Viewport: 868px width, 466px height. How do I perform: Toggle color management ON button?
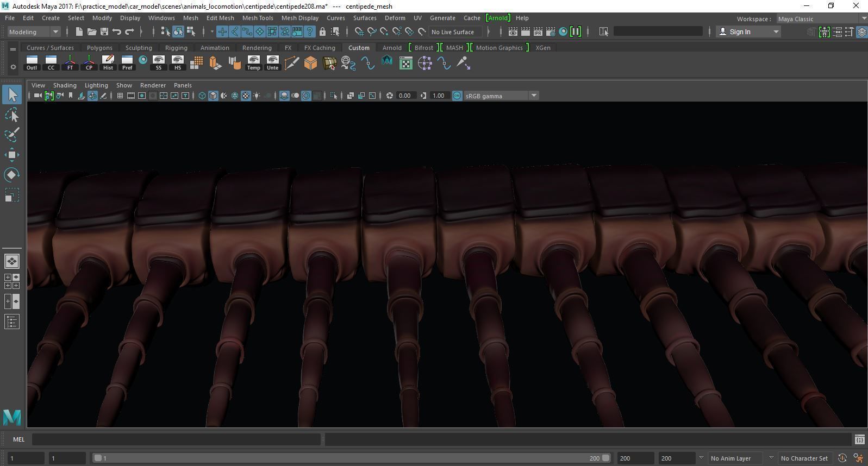[x=457, y=96]
